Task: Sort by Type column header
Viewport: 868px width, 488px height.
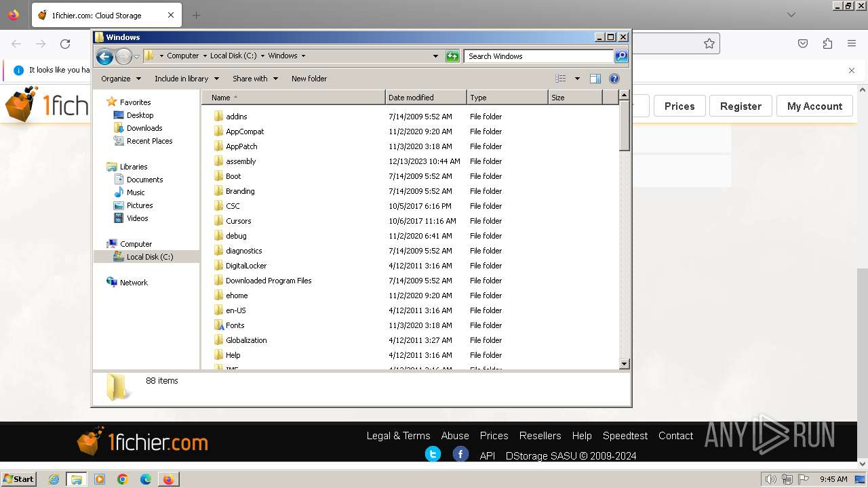Action: point(507,98)
